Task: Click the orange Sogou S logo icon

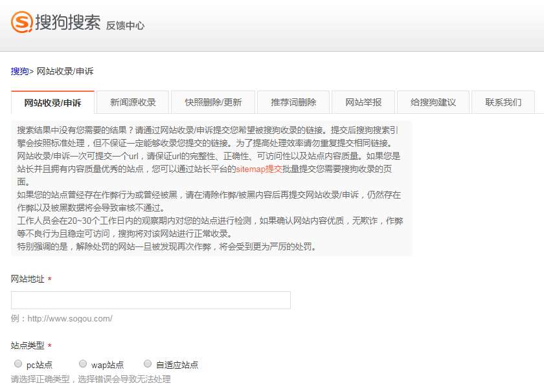Action: pos(21,23)
